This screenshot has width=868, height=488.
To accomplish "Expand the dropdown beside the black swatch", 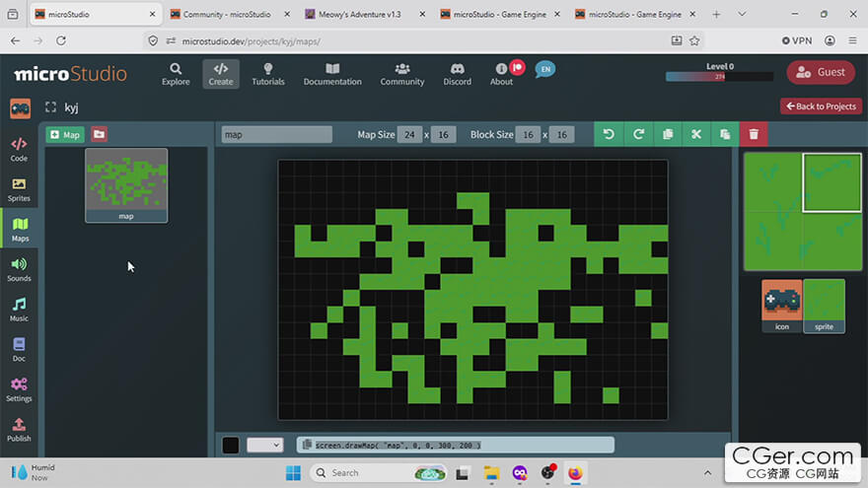I will point(265,445).
